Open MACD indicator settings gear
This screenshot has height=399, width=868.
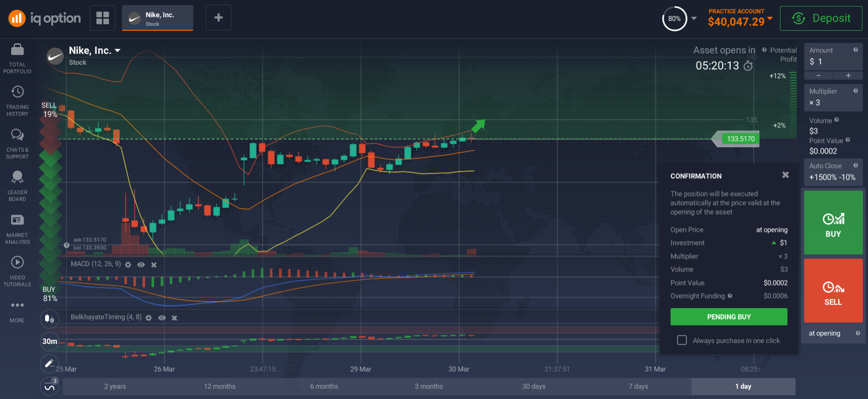point(128,264)
